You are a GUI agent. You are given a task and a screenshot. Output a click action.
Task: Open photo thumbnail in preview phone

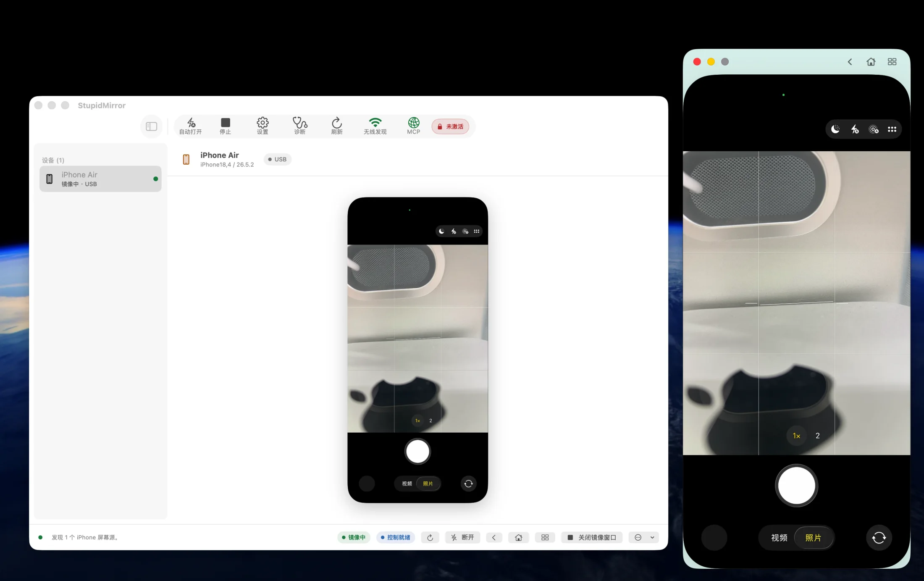[x=367, y=484]
